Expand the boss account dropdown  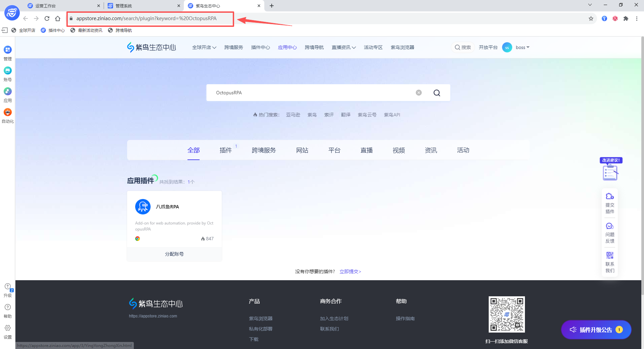(x=522, y=47)
